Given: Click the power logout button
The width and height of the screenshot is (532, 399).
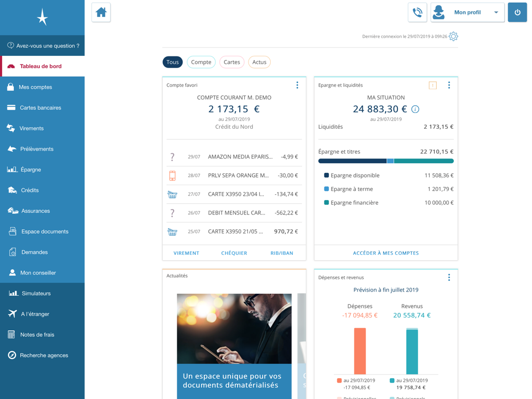Looking at the screenshot, I should (518, 13).
